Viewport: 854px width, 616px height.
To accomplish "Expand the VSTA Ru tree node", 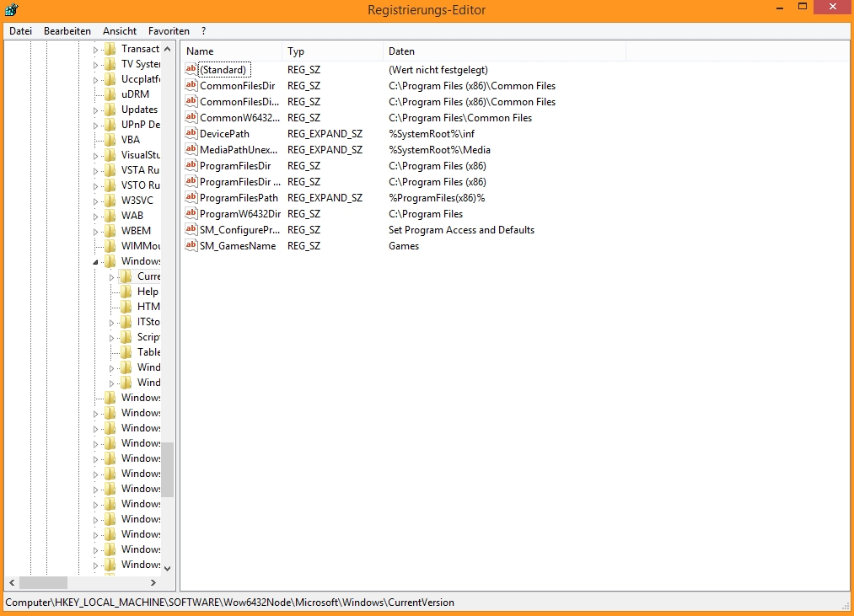I will 95,171.
